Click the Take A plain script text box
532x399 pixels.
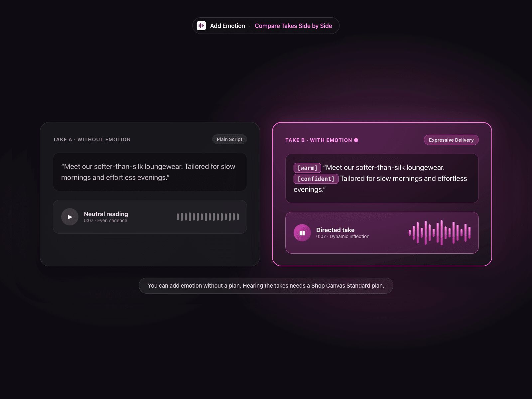(150, 172)
